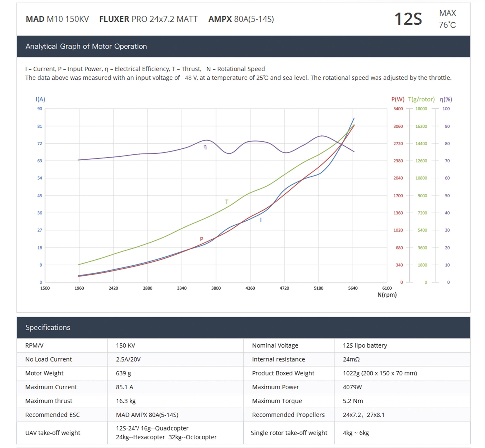Click the η curve label on chart
This screenshot has width=485, height=448.
[205, 147]
